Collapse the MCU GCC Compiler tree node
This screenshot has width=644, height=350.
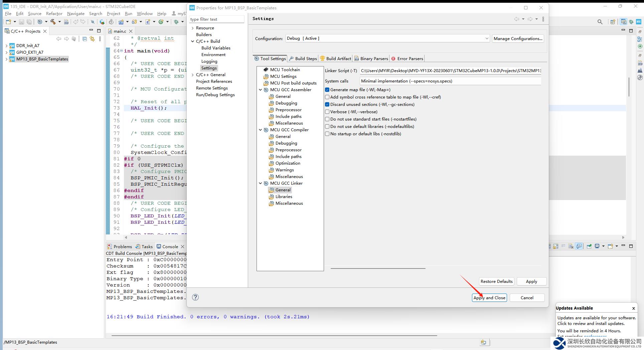(x=261, y=130)
